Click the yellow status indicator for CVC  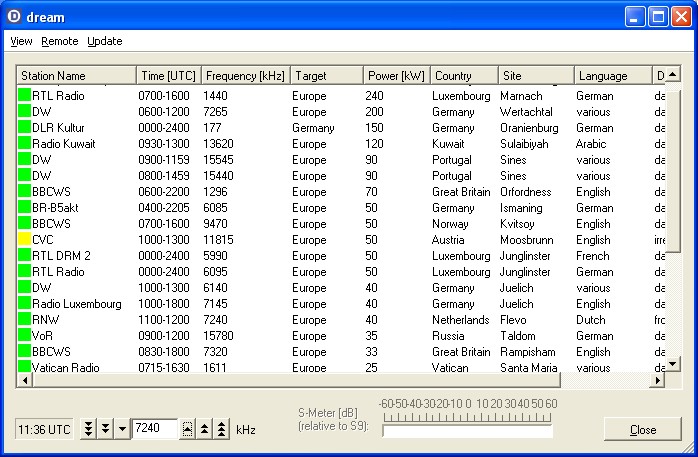[x=24, y=240]
